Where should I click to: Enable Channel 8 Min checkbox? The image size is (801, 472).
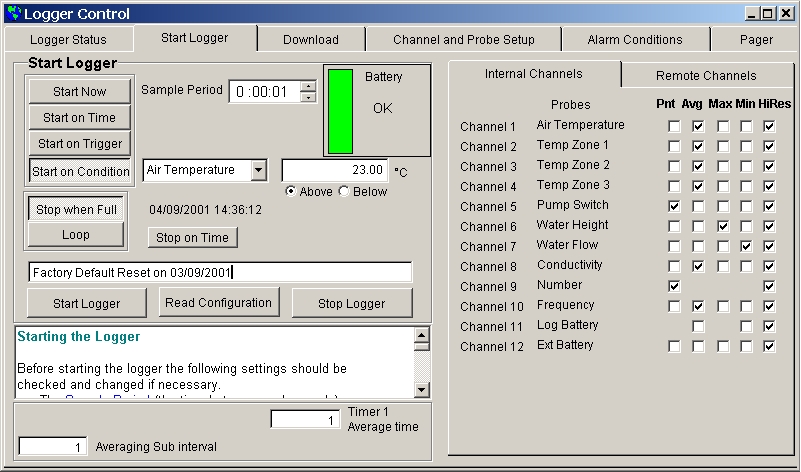(746, 266)
